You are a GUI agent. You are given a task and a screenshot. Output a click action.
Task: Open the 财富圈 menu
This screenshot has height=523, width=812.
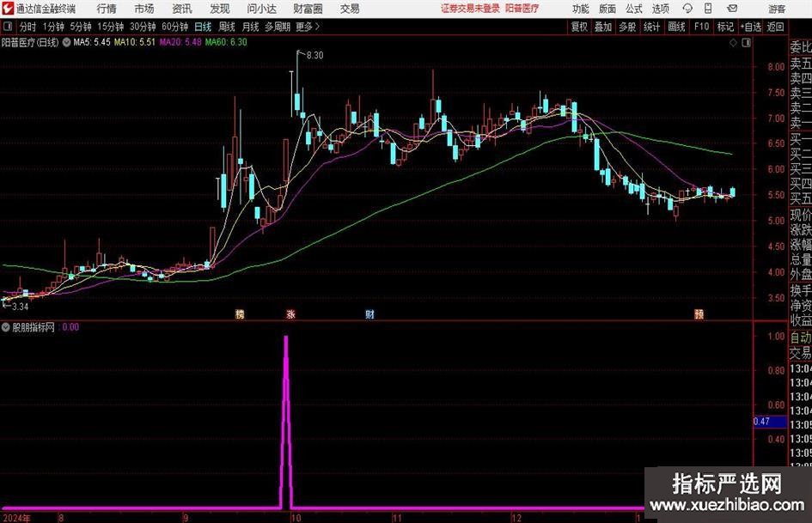pyautogui.click(x=308, y=9)
